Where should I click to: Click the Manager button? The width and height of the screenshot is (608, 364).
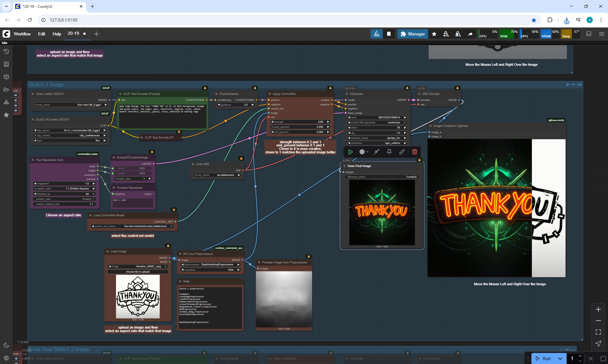pos(413,34)
